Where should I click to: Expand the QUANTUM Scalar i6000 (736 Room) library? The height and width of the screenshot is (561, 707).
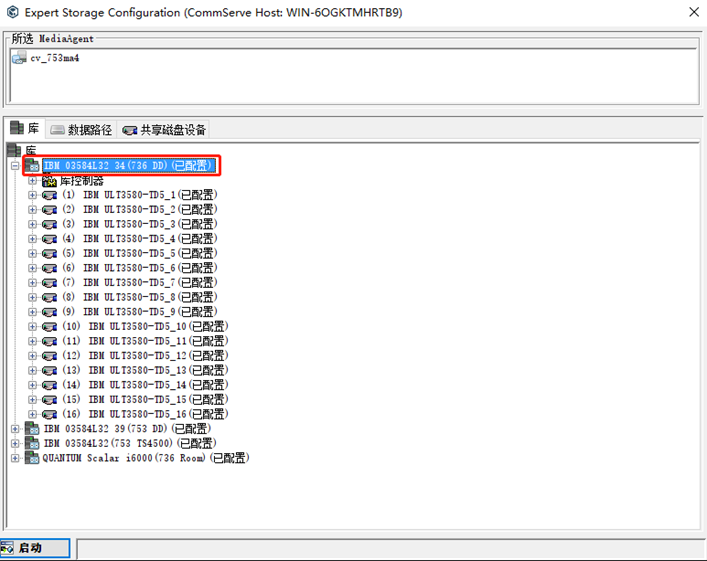(x=15, y=458)
